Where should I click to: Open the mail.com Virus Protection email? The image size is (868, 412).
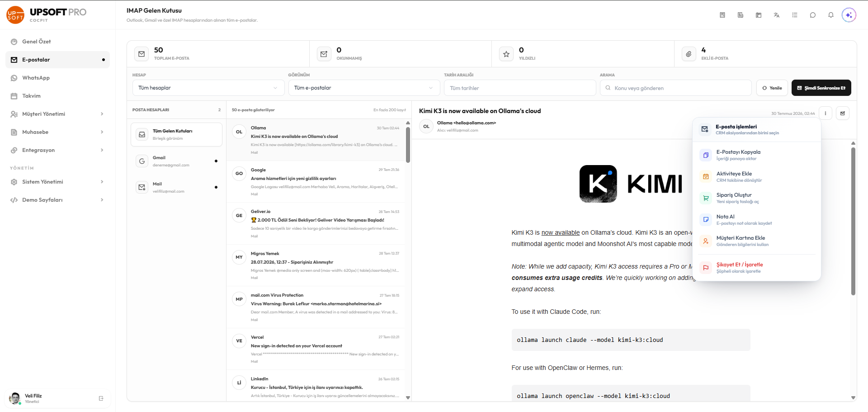(316, 307)
